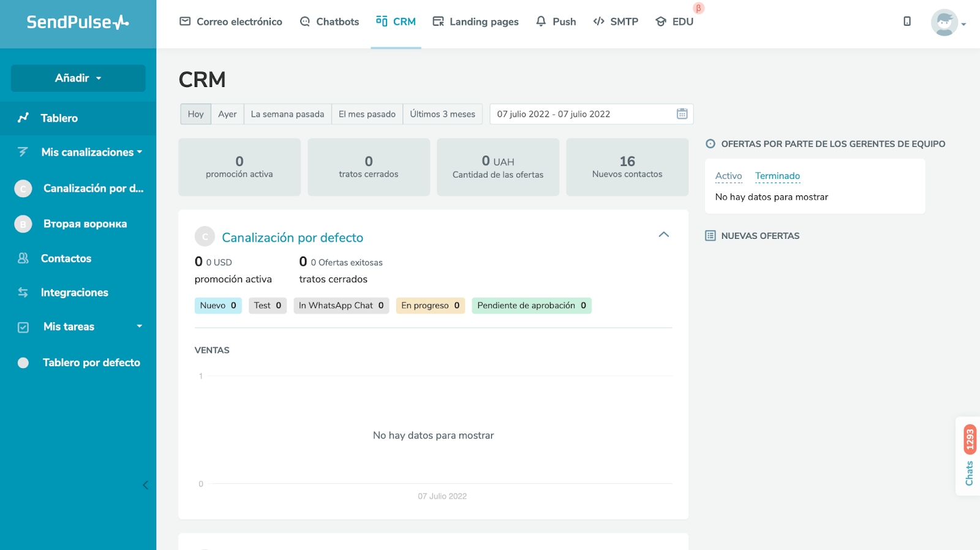Open the Canalización por defecto link
This screenshot has height=550, width=980.
point(292,238)
